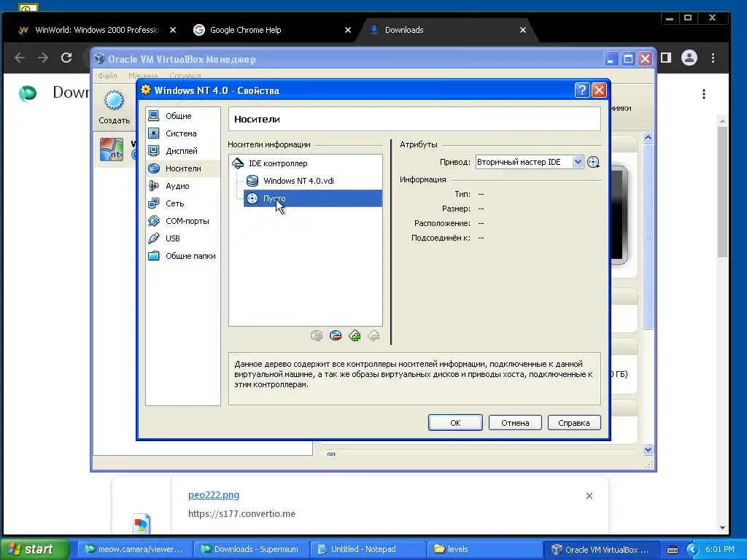Remove the peo222.png download entry

coord(589,496)
